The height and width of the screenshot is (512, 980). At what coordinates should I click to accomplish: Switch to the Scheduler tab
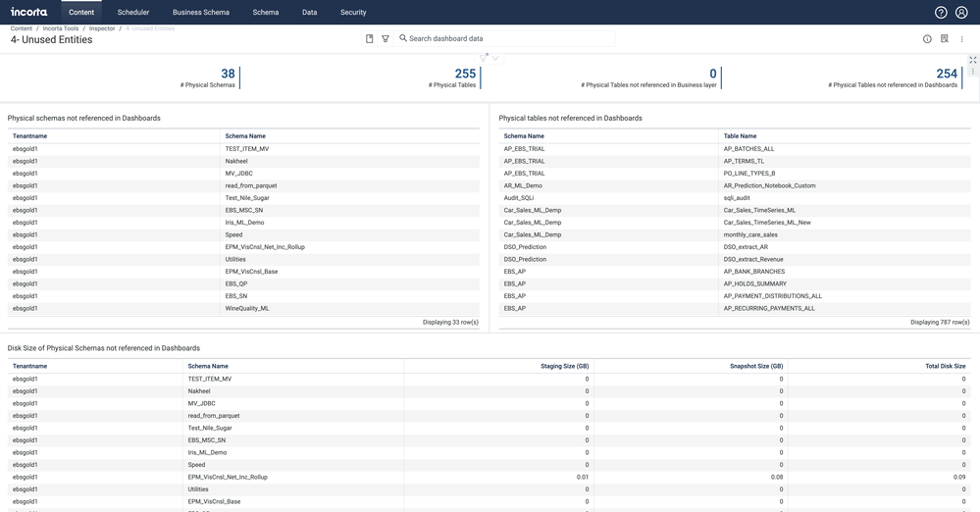133,13
